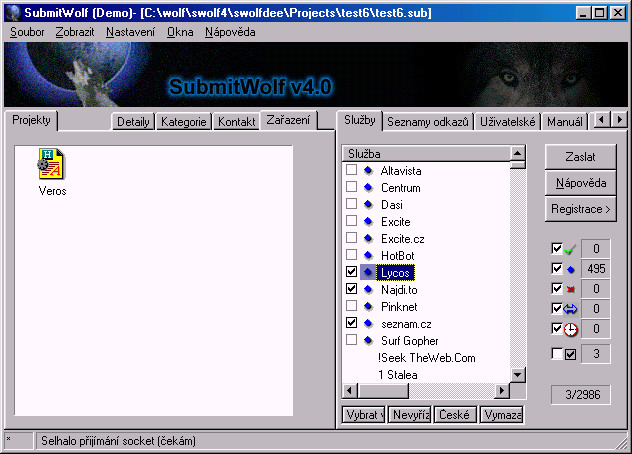632x454 pixels.
Task: Click the red cross status icon
Action: coord(570,289)
